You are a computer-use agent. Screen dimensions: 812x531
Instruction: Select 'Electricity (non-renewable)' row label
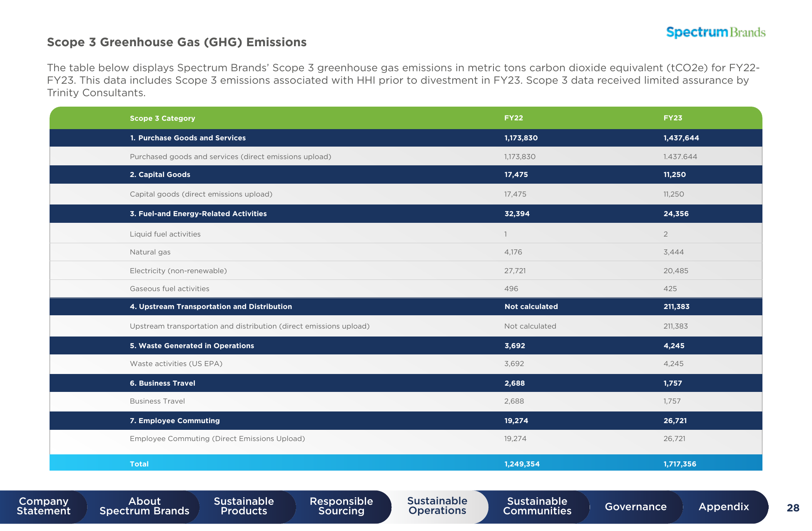click(178, 271)
